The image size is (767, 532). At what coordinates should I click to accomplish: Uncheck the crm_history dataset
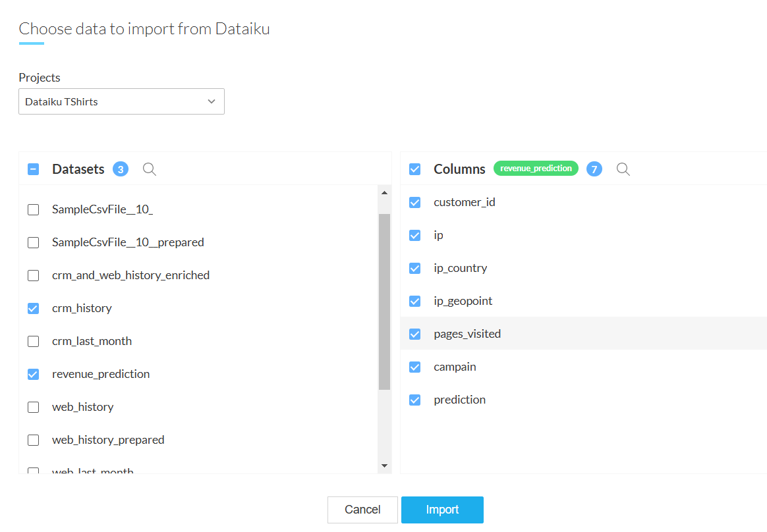pos(33,308)
